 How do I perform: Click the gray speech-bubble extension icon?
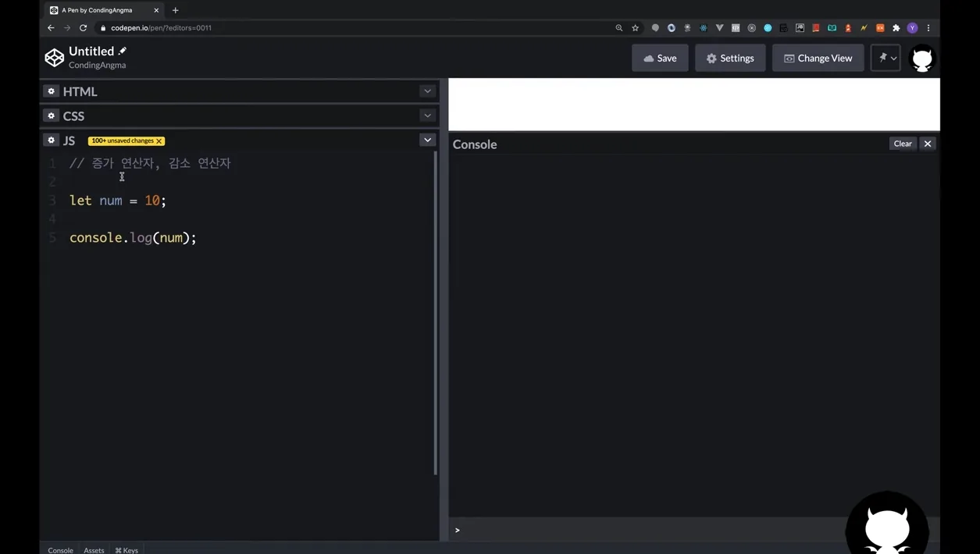tap(655, 28)
